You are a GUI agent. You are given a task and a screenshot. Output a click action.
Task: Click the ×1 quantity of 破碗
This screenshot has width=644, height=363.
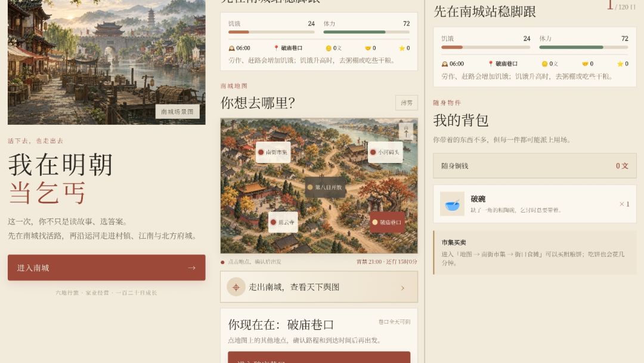[624, 204]
